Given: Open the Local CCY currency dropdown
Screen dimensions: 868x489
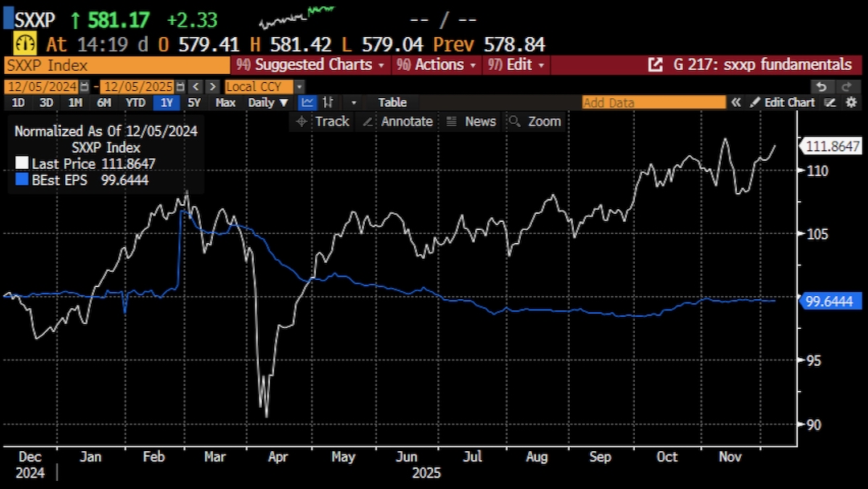Looking at the screenshot, I should [x=264, y=87].
